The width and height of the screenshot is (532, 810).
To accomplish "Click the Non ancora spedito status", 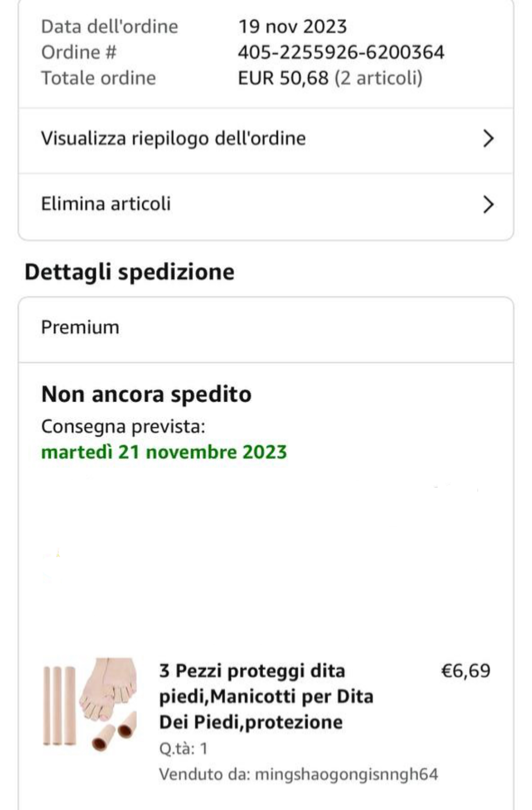I will 146,394.
